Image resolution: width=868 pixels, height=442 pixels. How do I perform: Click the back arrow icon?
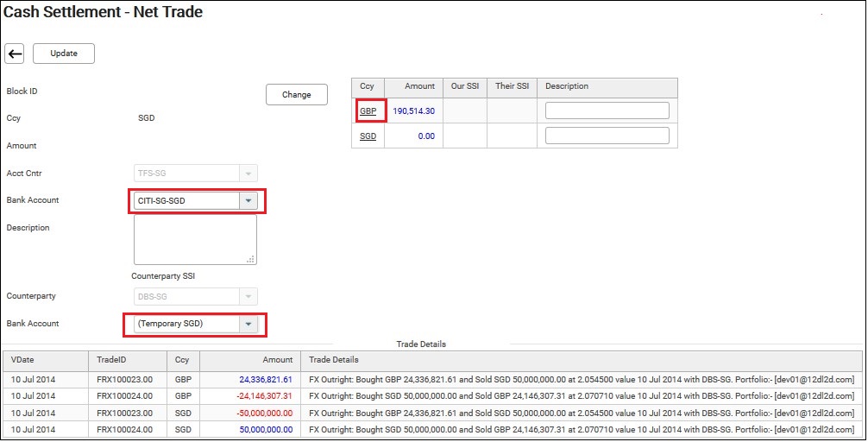tap(15, 54)
